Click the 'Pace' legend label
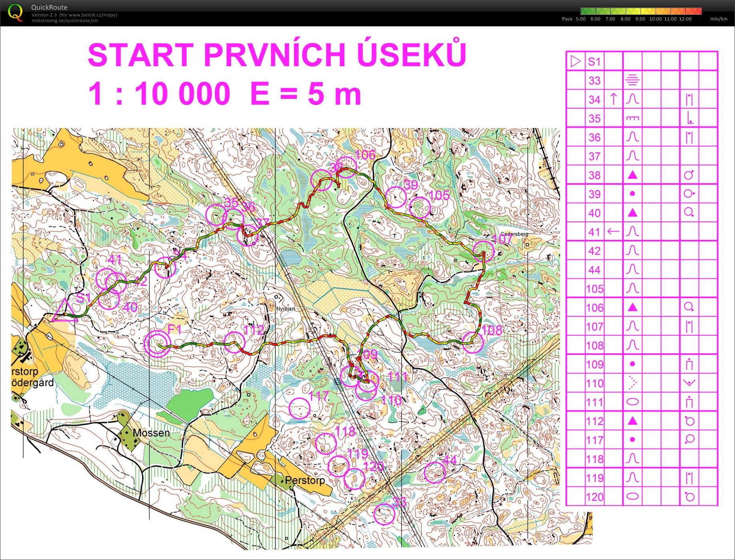 click(567, 19)
